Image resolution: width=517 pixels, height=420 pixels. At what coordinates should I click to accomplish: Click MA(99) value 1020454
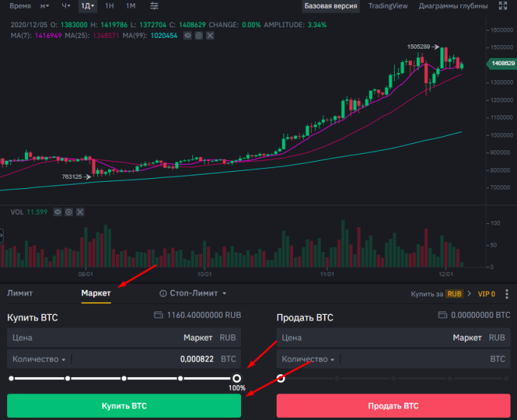pyautogui.click(x=164, y=36)
